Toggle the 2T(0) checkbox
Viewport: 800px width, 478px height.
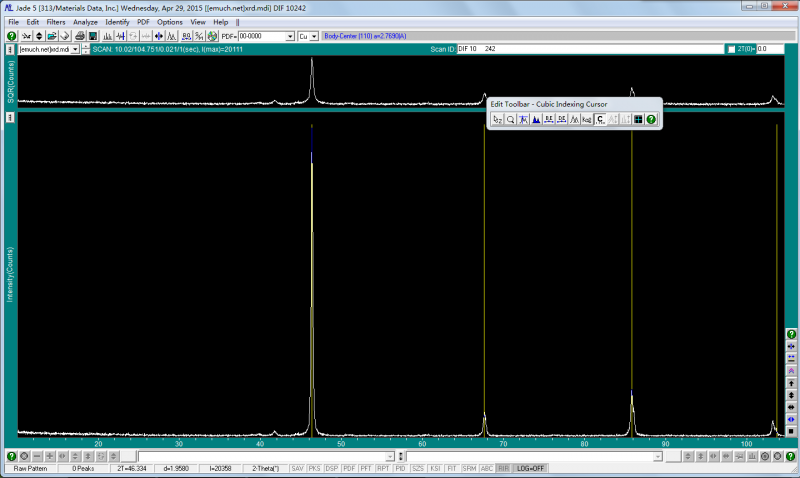point(731,49)
